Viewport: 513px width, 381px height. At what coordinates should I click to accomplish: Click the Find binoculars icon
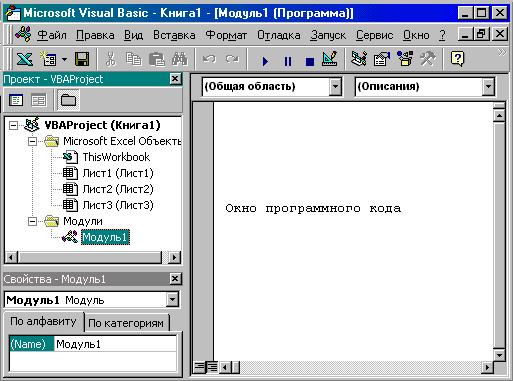180,59
